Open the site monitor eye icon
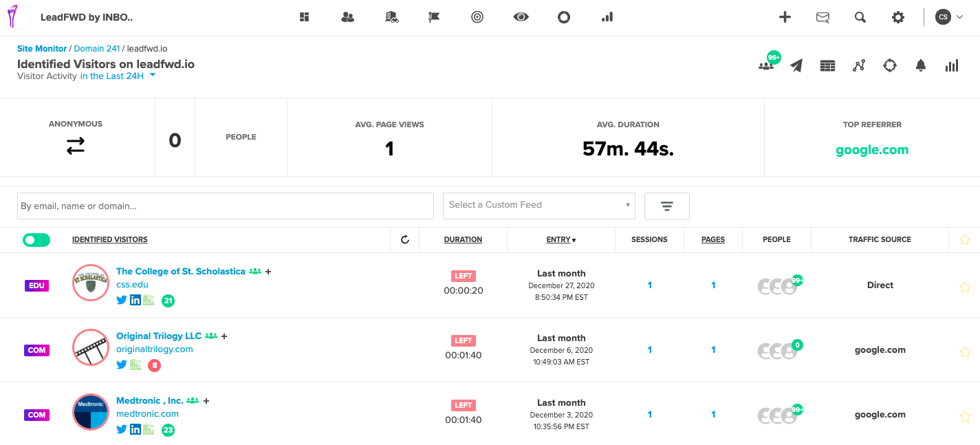The image size is (980, 445). coord(521,17)
